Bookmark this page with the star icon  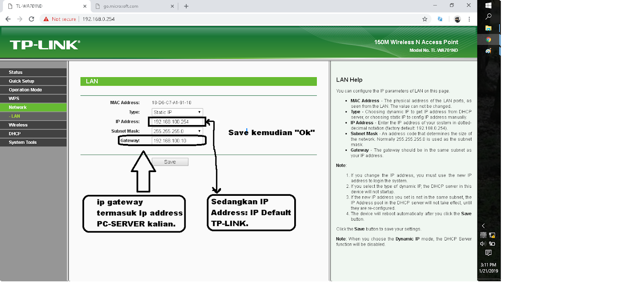pyautogui.click(x=425, y=19)
